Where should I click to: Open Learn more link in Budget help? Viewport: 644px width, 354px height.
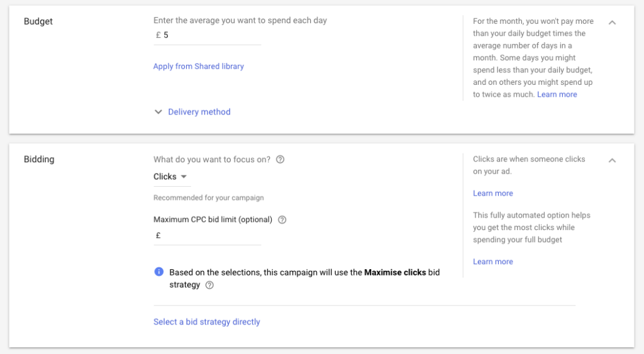pos(557,94)
